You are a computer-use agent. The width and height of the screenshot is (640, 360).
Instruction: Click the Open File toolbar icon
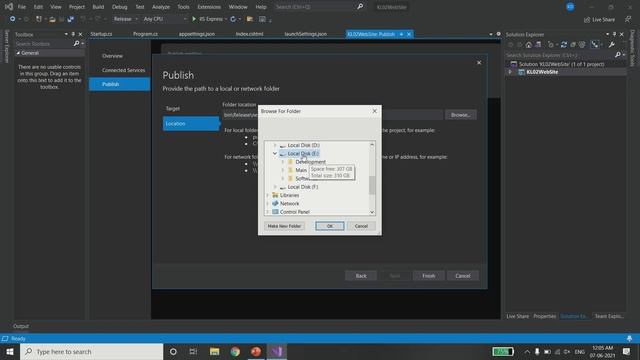[52, 19]
